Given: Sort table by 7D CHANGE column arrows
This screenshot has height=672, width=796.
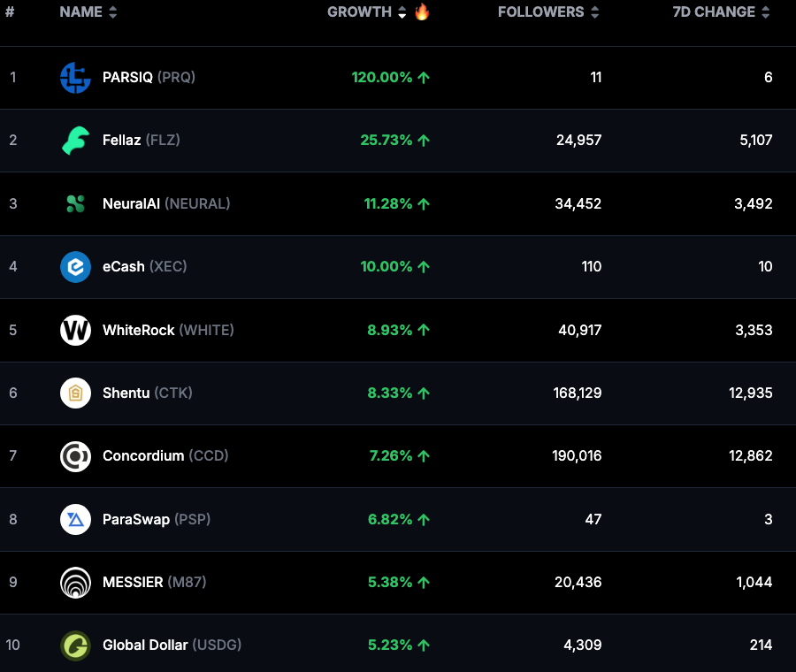Looking at the screenshot, I should [766, 12].
